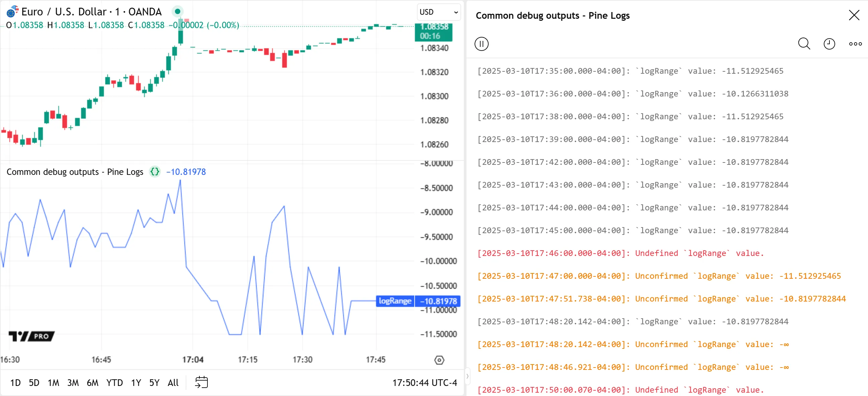Open the go-to-date calendar icon
The image size is (868, 396).
[x=201, y=382]
